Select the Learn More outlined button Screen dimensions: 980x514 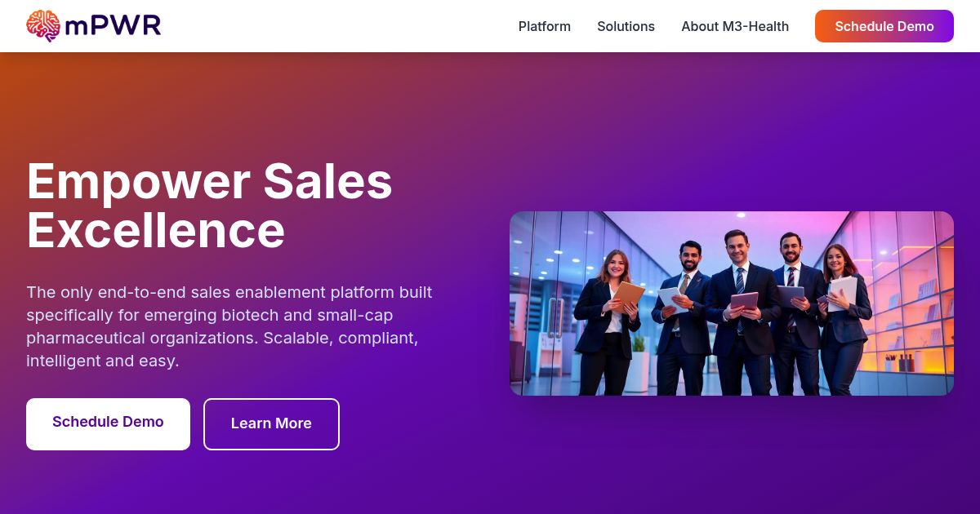click(x=271, y=423)
